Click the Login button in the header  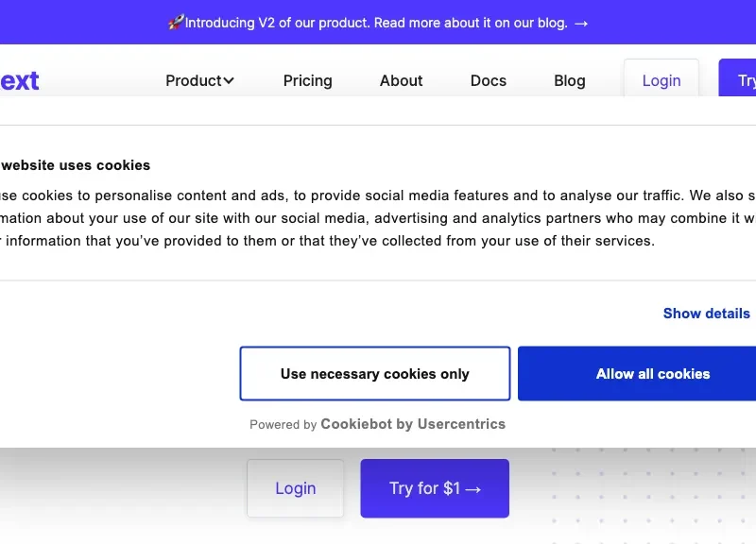pyautogui.click(x=661, y=81)
